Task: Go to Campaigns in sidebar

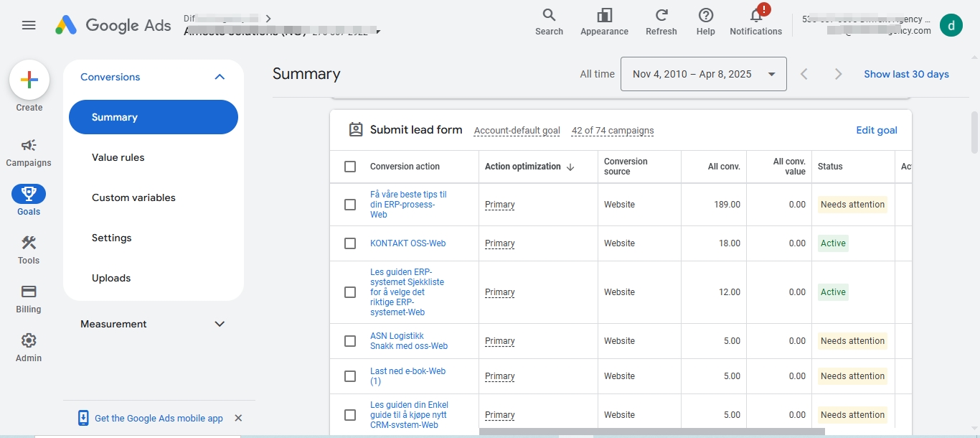Action: pos(29,153)
